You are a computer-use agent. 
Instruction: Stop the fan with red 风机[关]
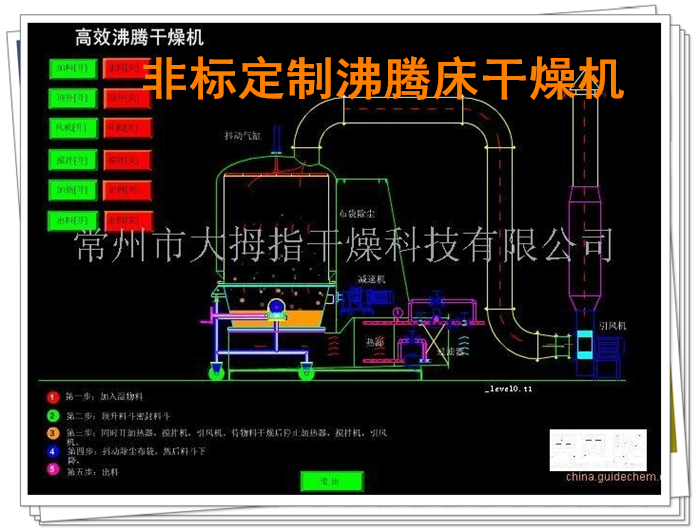pyautogui.click(x=127, y=128)
